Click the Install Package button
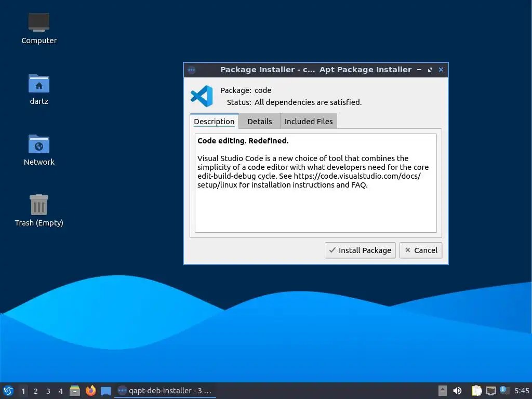This screenshot has height=399, width=532. pos(360,250)
